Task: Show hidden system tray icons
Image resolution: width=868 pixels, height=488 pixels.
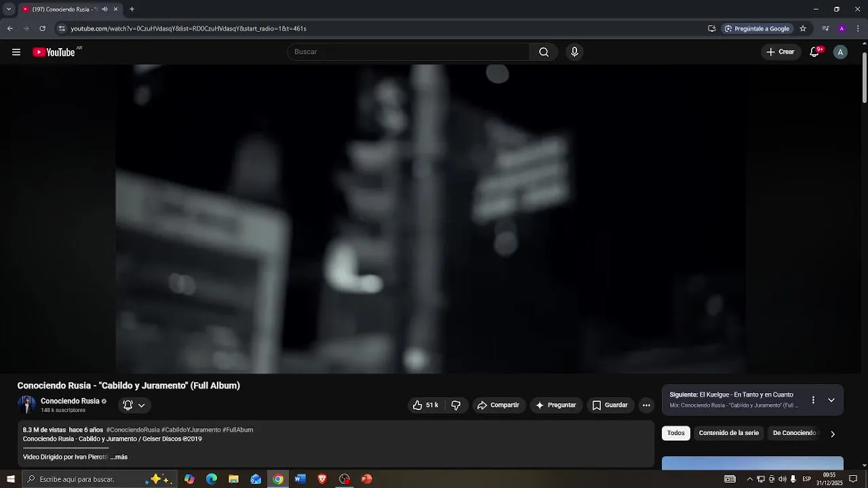Action: 749,479
